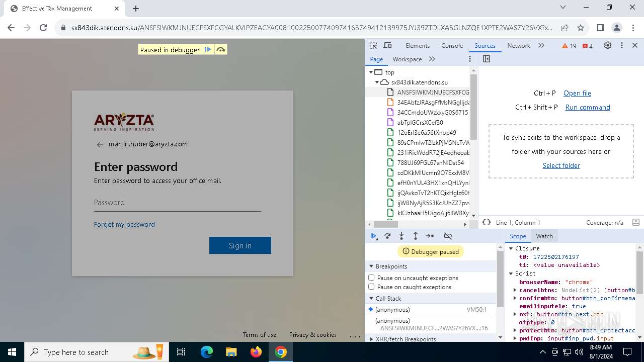Collapse the Script scope

(x=511, y=274)
